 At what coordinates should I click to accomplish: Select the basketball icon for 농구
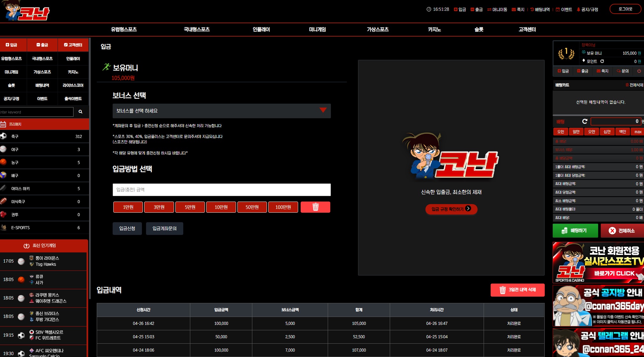pos(3,162)
